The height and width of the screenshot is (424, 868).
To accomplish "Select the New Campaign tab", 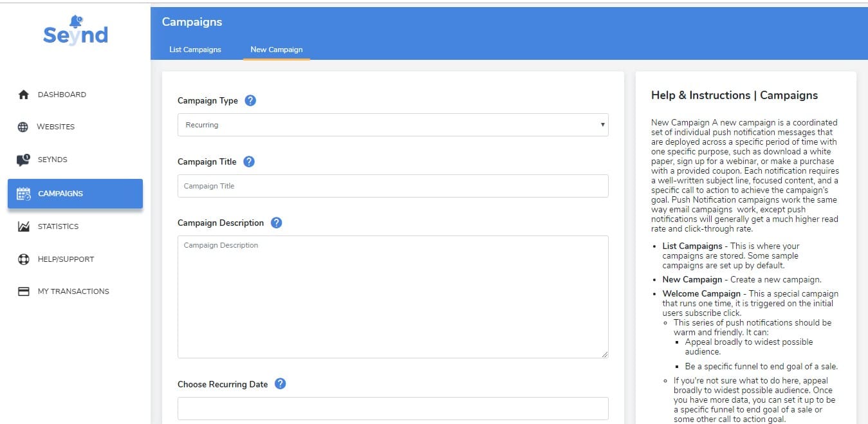I will (x=276, y=50).
